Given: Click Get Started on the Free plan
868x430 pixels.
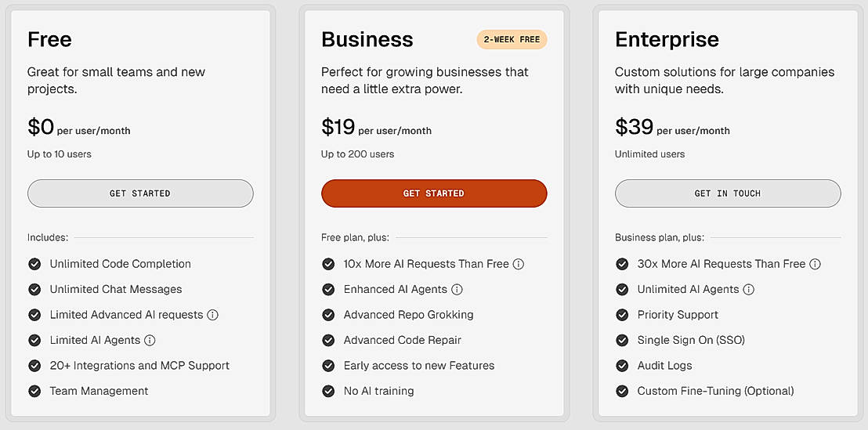Looking at the screenshot, I should coord(140,193).
